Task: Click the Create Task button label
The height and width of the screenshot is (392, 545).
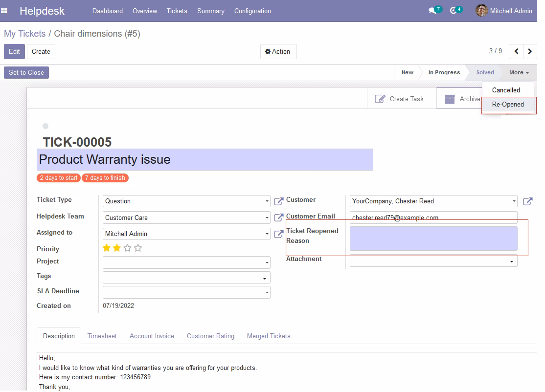Action: (x=407, y=99)
